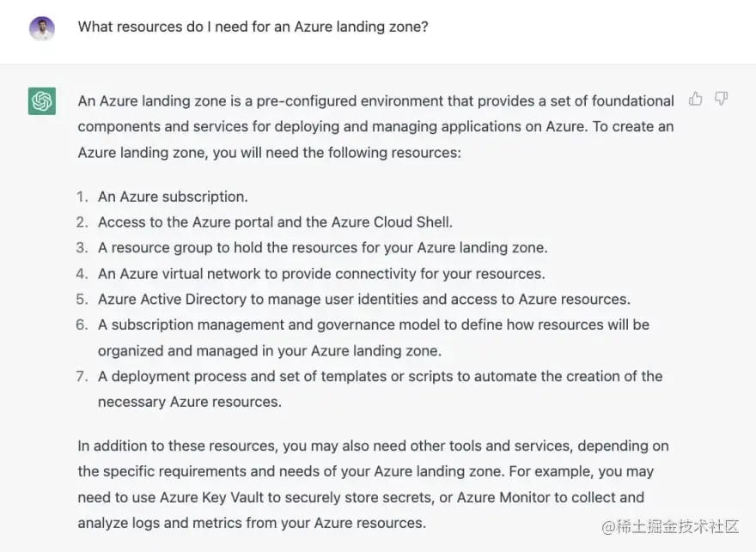Click the ChatGPT logo avatar
Screen dimensions: 756x552
click(x=41, y=101)
